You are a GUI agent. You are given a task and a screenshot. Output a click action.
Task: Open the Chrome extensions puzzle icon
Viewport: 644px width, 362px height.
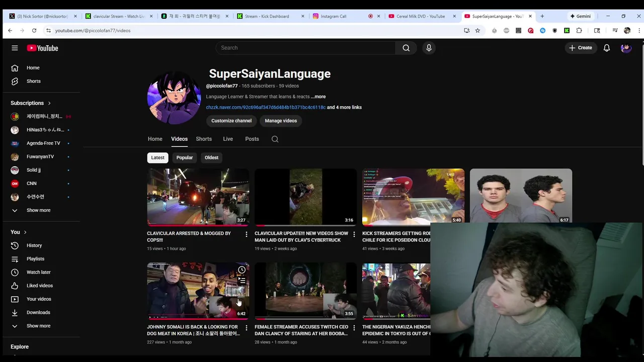[579, 31]
